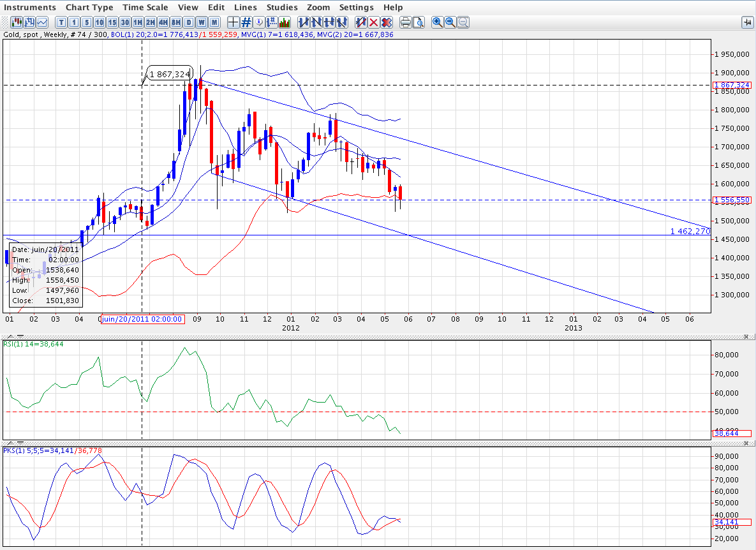Switch to the line chart type icon
The image size is (756, 550).
point(43,22)
